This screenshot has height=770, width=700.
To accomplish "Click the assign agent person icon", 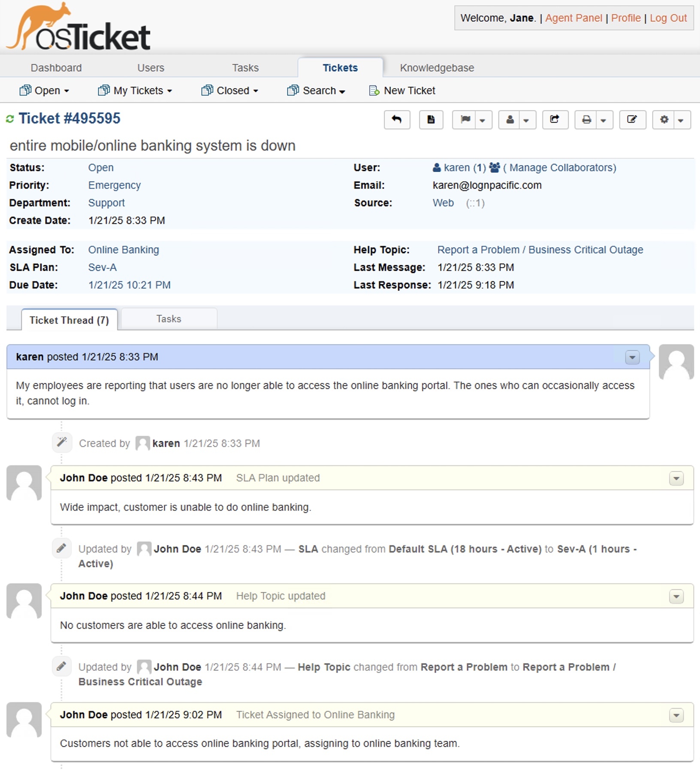I will (x=510, y=120).
